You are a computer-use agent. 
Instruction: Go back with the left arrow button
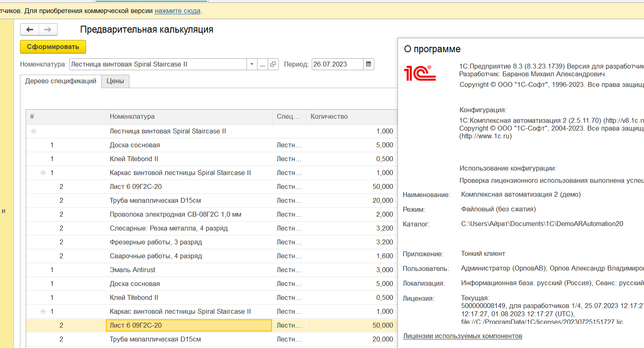click(x=29, y=29)
